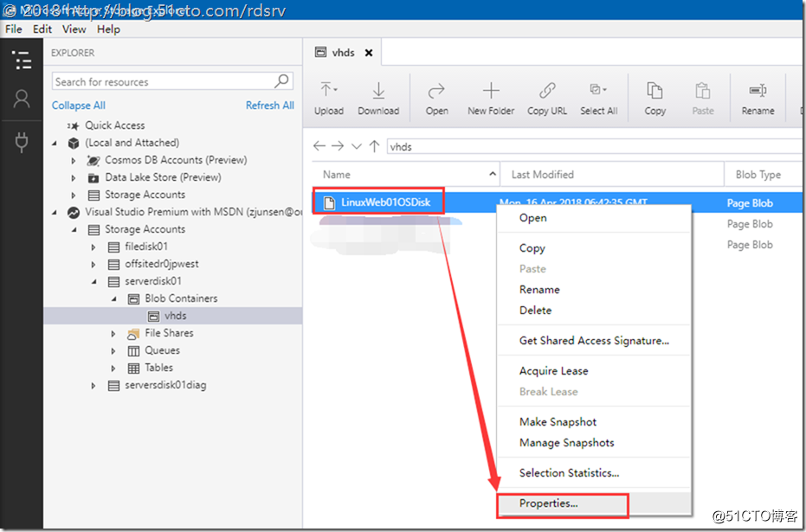
Task: Choose Make Snapshot in context menu
Action: (594, 421)
